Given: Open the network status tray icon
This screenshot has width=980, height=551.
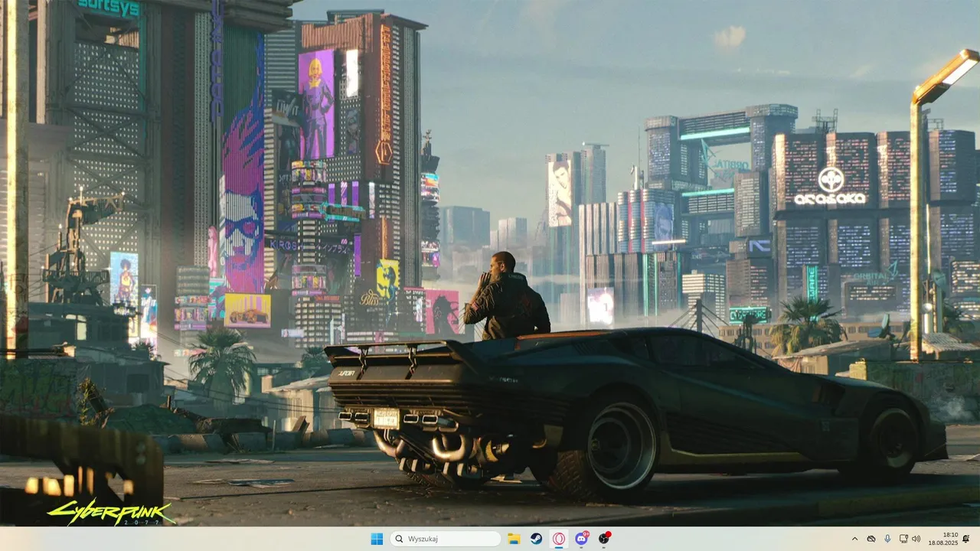Looking at the screenshot, I should coord(903,539).
